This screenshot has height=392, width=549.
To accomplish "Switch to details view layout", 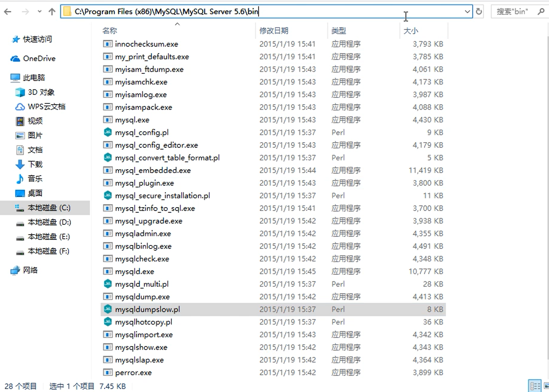I will (535, 386).
